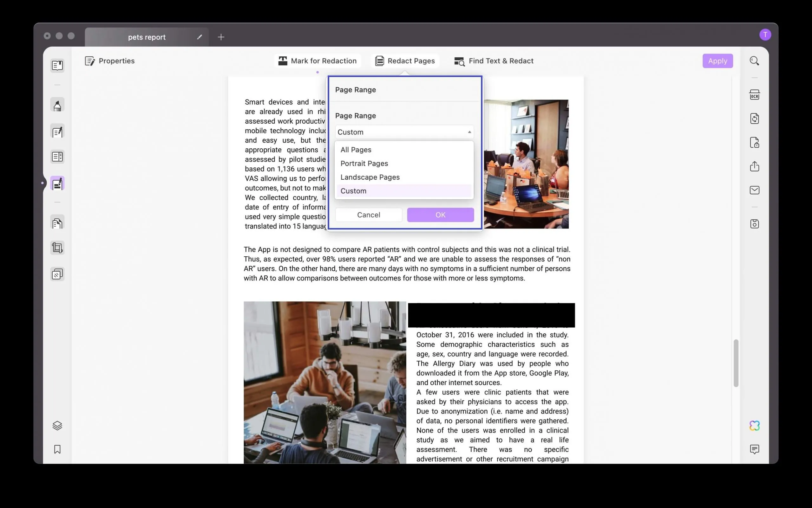Select Landscape Pages option

(370, 177)
